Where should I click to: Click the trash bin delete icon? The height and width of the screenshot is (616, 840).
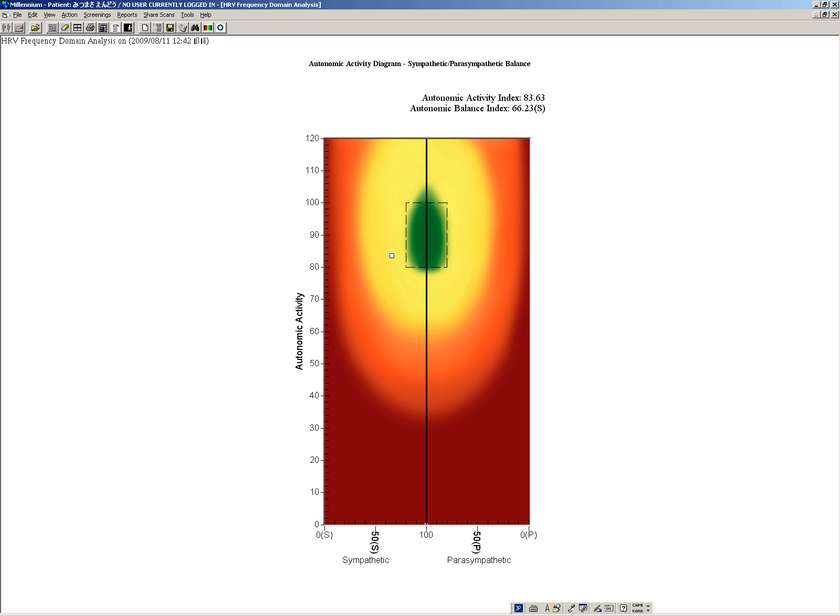point(183,28)
